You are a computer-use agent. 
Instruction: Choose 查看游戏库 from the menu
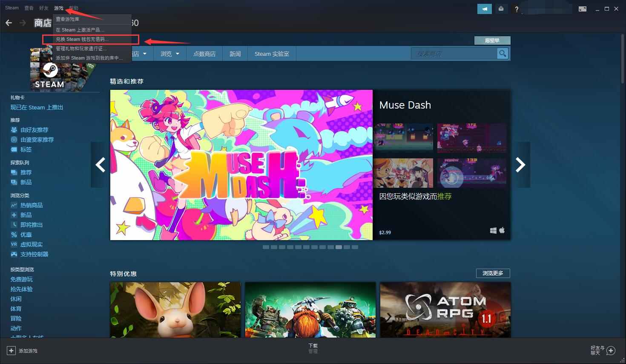[92, 19]
